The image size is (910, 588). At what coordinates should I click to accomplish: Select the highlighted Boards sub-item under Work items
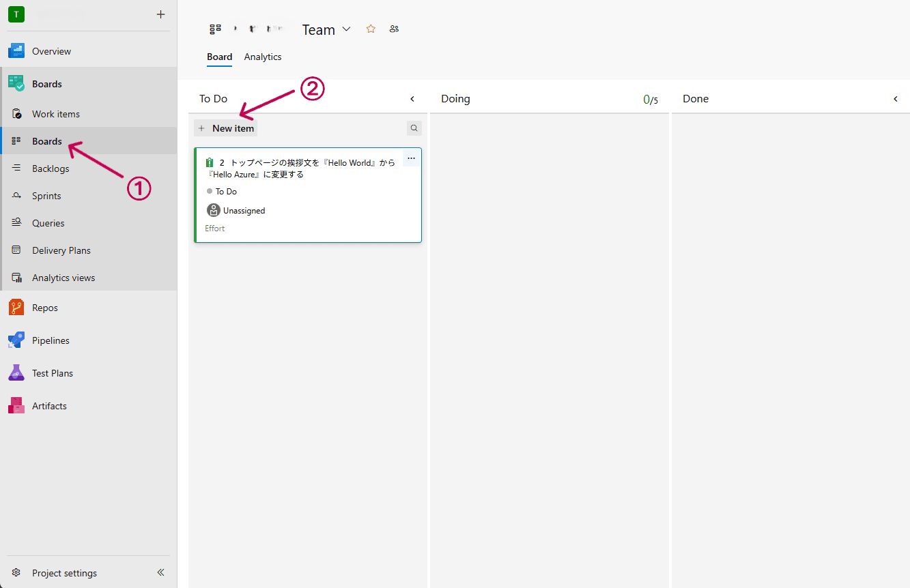[89, 141]
